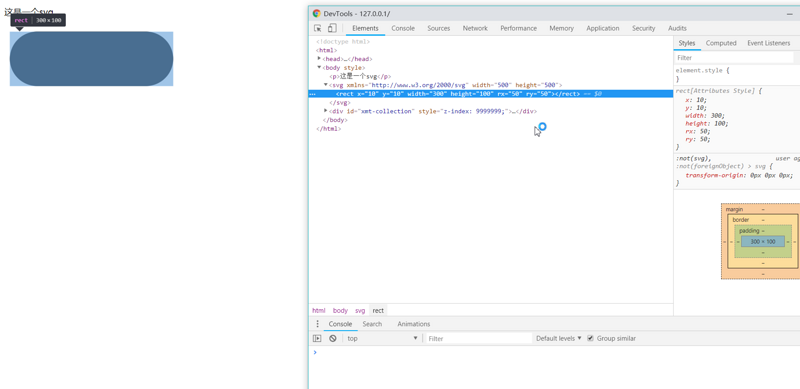The width and height of the screenshot is (800, 389).
Task: Click the console prompt line
Action: (x=554, y=352)
